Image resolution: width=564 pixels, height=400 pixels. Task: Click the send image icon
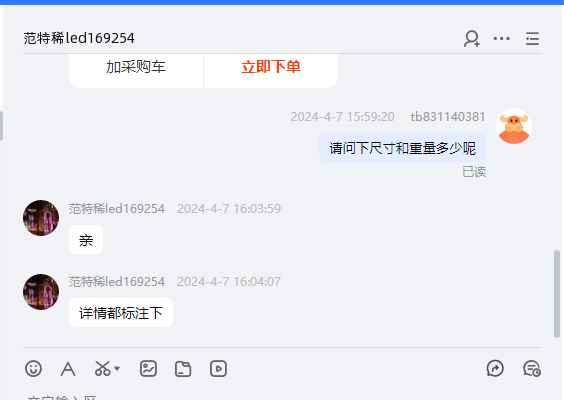point(148,369)
